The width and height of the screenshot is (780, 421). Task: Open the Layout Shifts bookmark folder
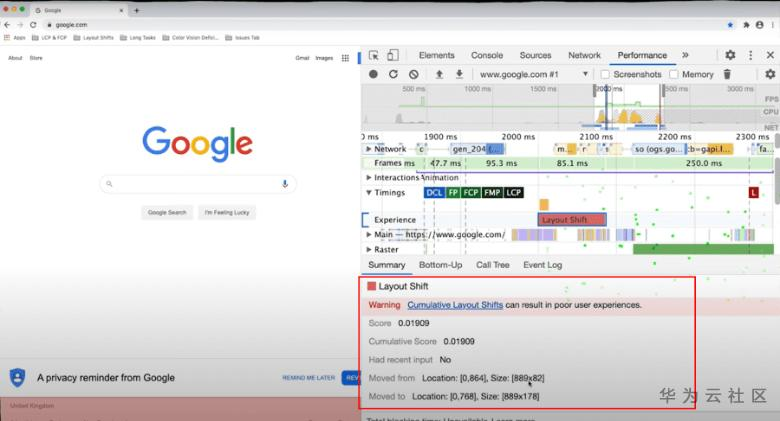94,38
